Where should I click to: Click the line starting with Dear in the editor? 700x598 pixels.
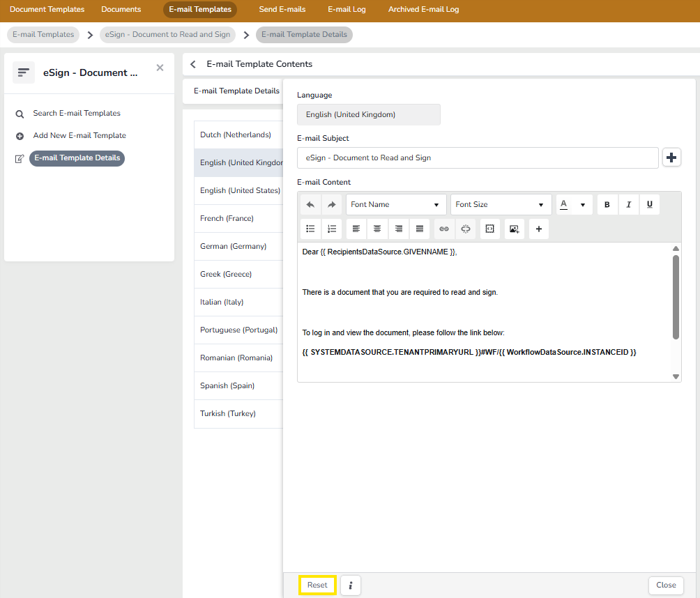tap(379, 252)
